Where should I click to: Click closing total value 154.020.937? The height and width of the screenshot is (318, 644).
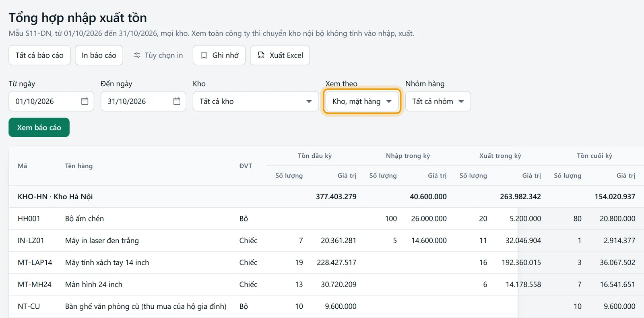tap(615, 196)
